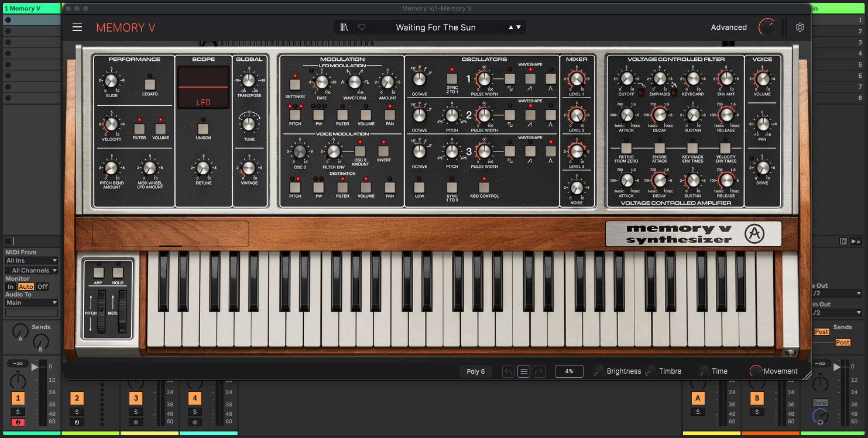Click the redo arrow in lower toolbar

tap(539, 371)
